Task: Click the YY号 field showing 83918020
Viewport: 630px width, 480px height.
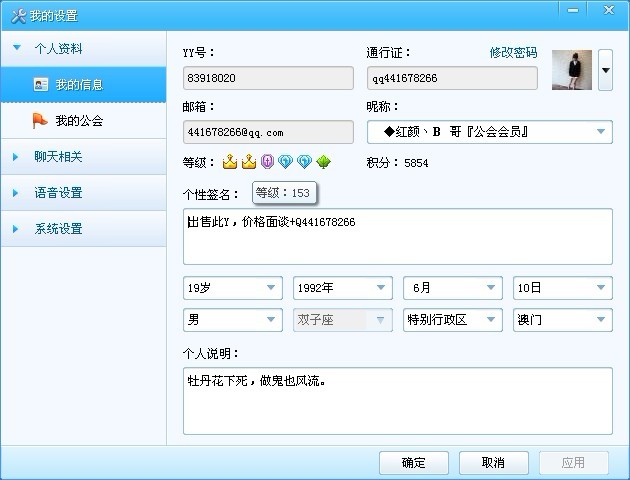Action: [x=268, y=78]
